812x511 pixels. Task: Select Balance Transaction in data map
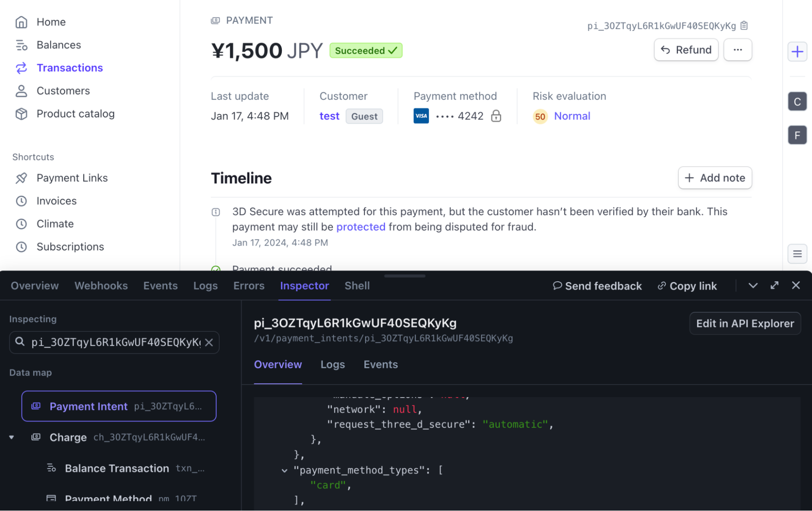(117, 468)
